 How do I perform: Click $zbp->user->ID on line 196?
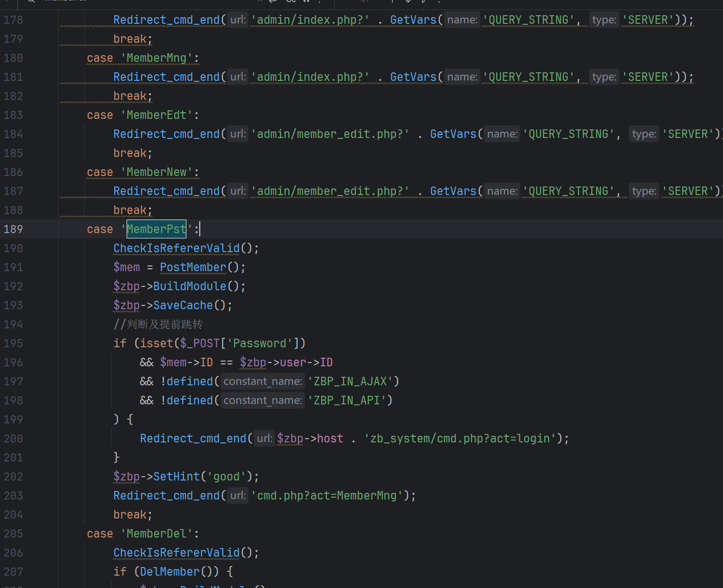tap(286, 363)
